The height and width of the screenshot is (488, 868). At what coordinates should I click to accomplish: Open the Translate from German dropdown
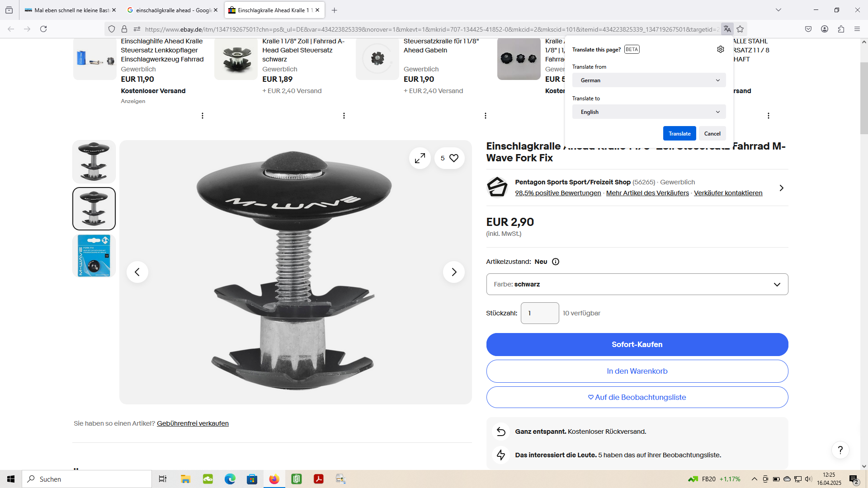(x=649, y=80)
